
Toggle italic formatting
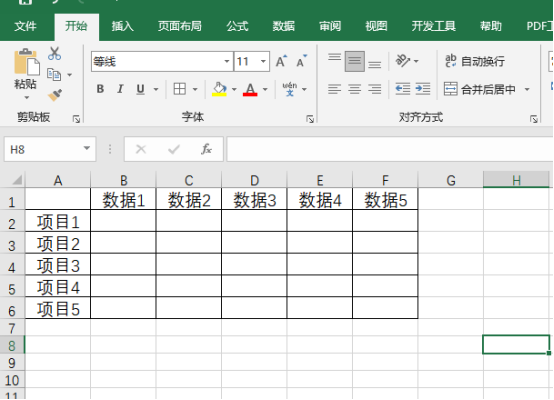coord(120,89)
